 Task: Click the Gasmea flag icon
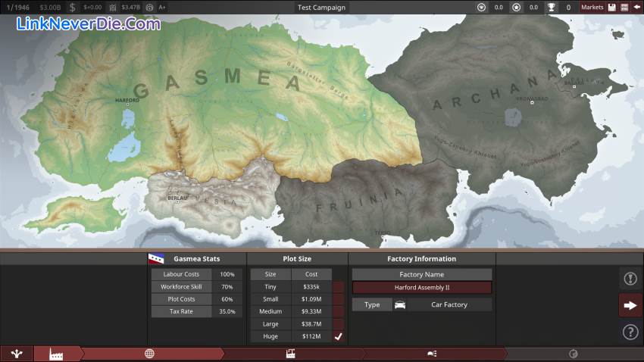[x=157, y=258]
